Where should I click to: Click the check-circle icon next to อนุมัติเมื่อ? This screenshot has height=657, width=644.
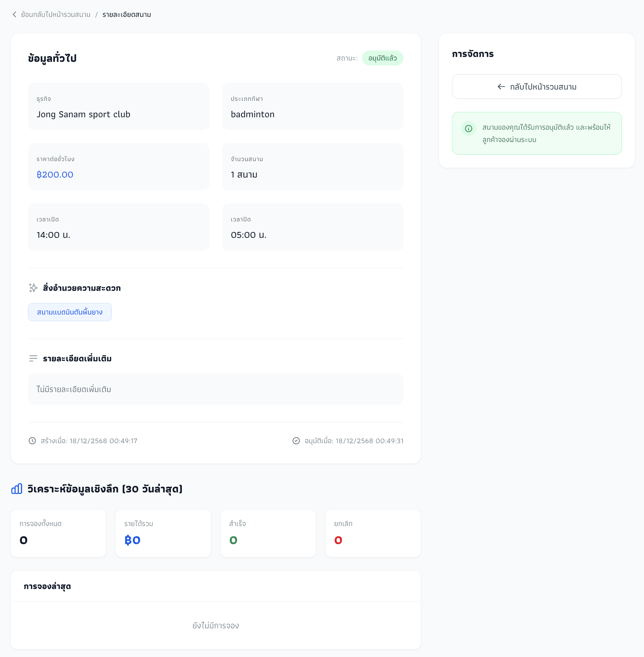(x=296, y=441)
